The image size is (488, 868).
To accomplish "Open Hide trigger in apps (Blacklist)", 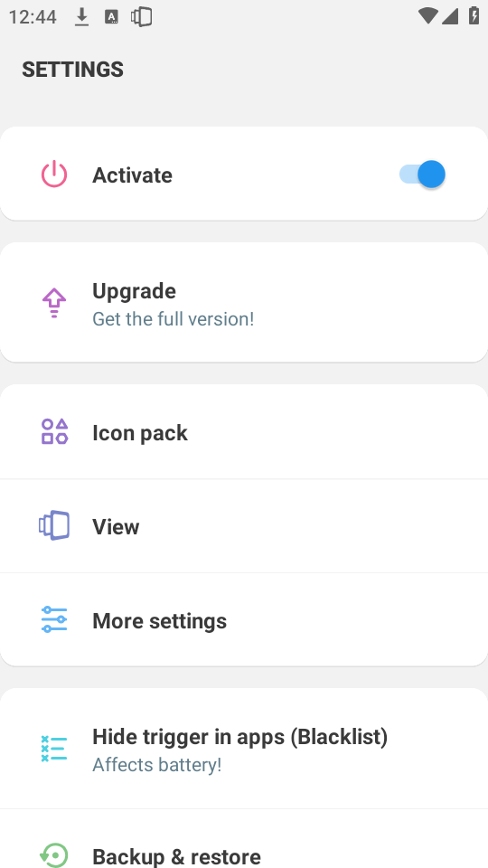I will 244,749.
